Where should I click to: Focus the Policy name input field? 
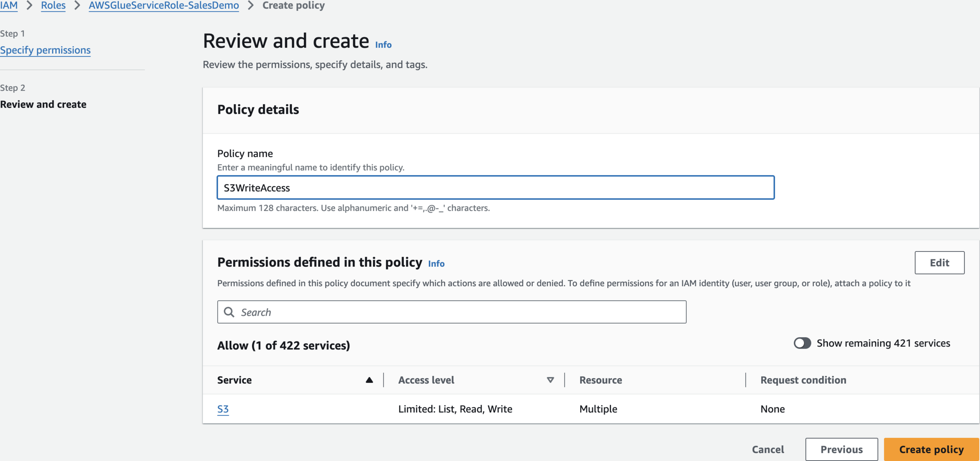495,188
